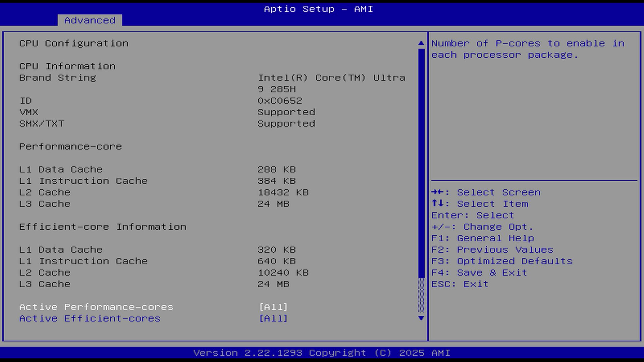Click the Brand String value text
The height and width of the screenshot is (362, 644).
tap(331, 78)
